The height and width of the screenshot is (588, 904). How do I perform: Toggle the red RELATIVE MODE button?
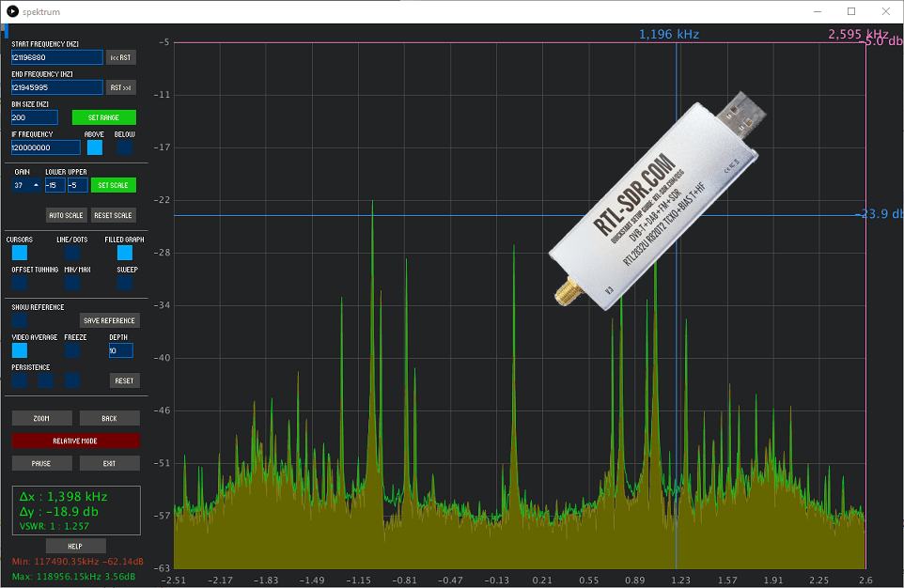point(75,441)
